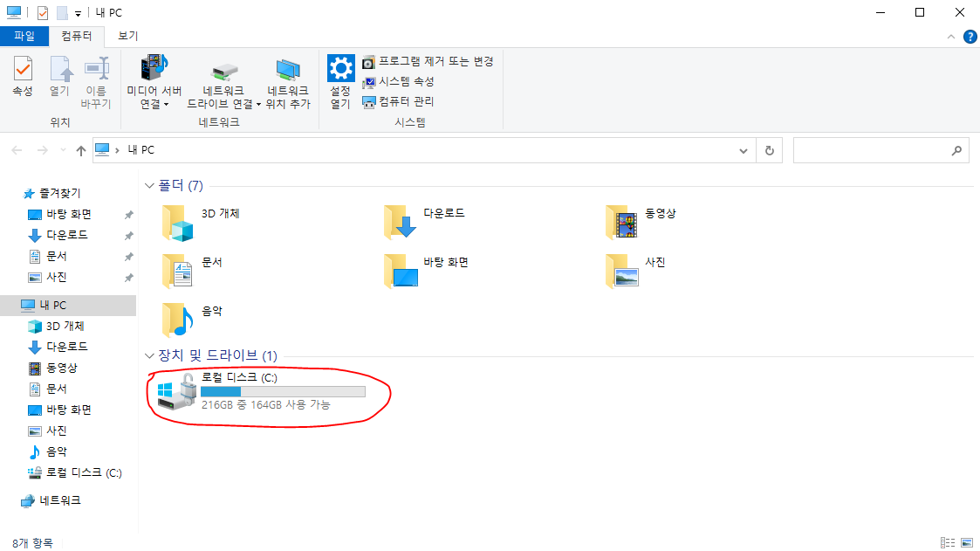Switch to details view icon in status bar
This screenshot has width=980, height=551.
coord(948,543)
